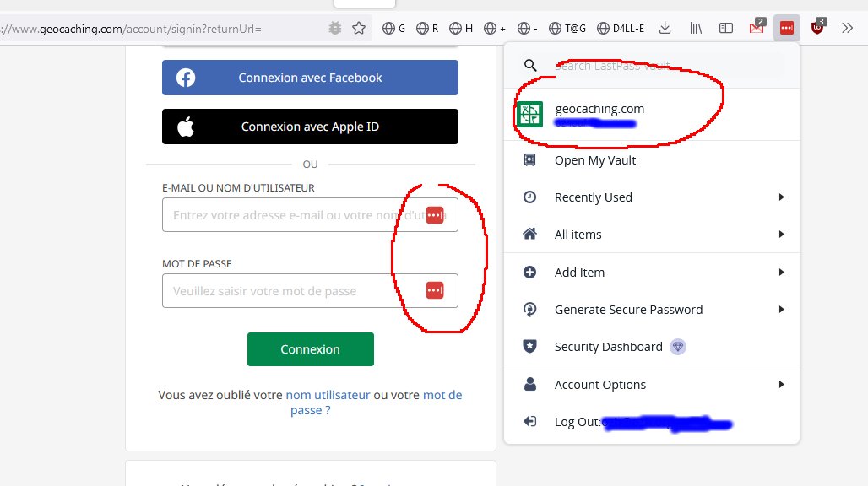Click Connexion avec Facebook button
The width and height of the screenshot is (868, 486).
pos(310,78)
